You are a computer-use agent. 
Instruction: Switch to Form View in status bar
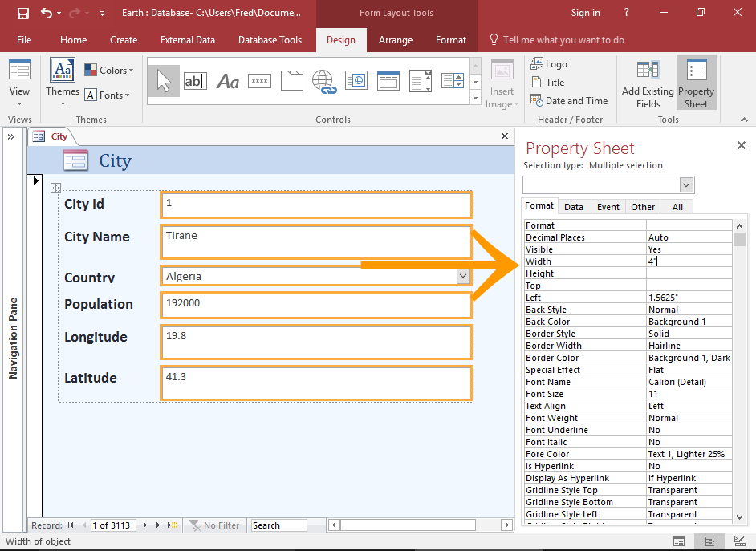tap(679, 542)
